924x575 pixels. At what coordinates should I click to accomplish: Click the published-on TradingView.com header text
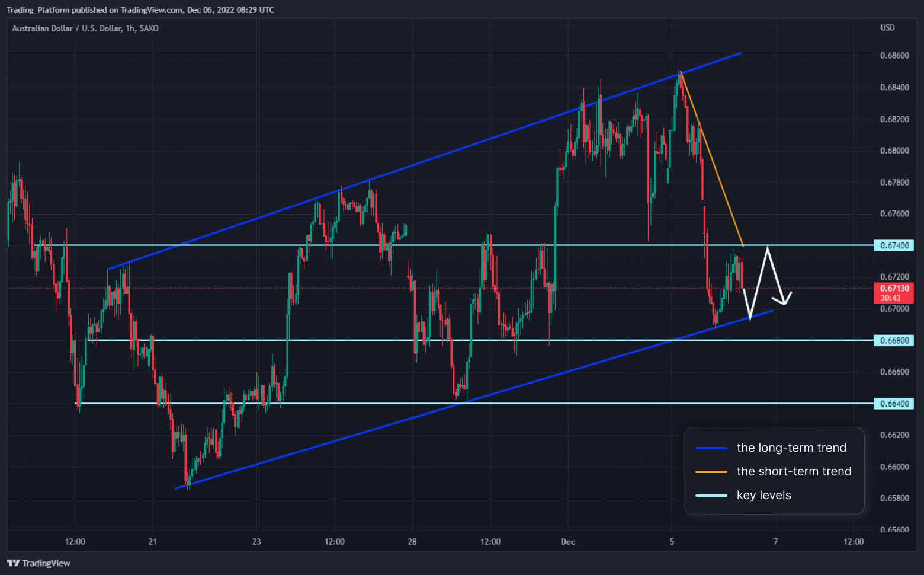(140, 10)
